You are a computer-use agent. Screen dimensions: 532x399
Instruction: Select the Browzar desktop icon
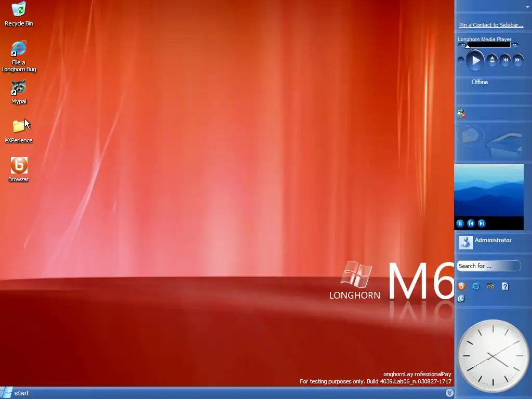point(19,169)
